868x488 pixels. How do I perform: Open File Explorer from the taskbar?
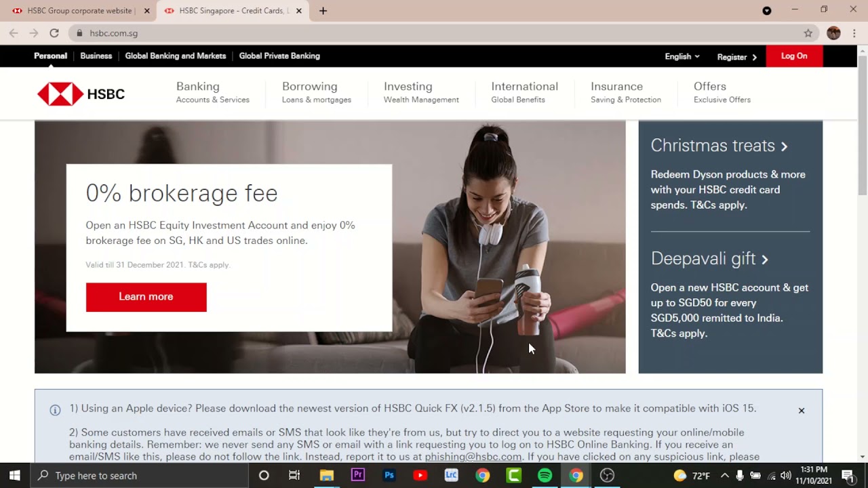coord(326,475)
